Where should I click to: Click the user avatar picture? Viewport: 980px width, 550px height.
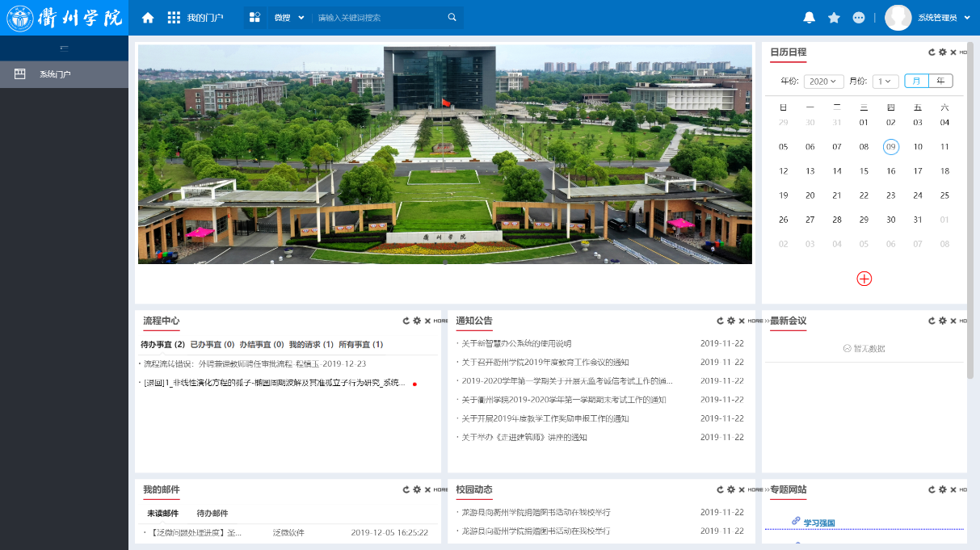tap(898, 18)
